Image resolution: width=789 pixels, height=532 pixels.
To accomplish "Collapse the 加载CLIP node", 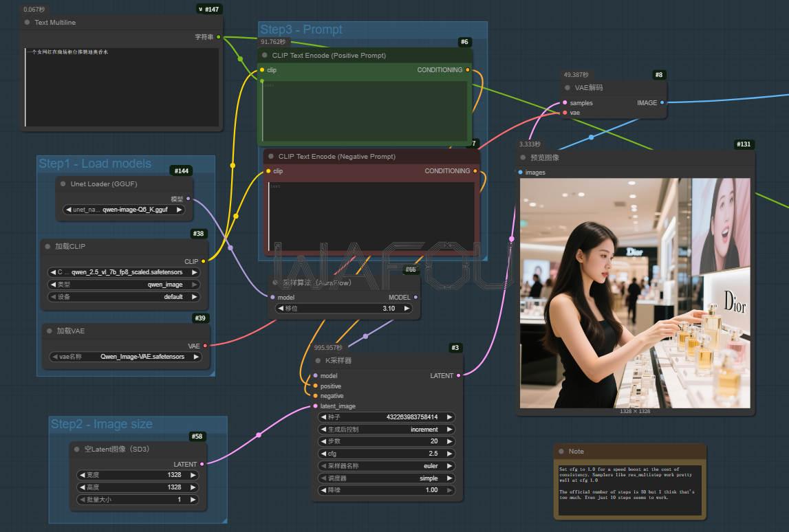I will [x=47, y=246].
